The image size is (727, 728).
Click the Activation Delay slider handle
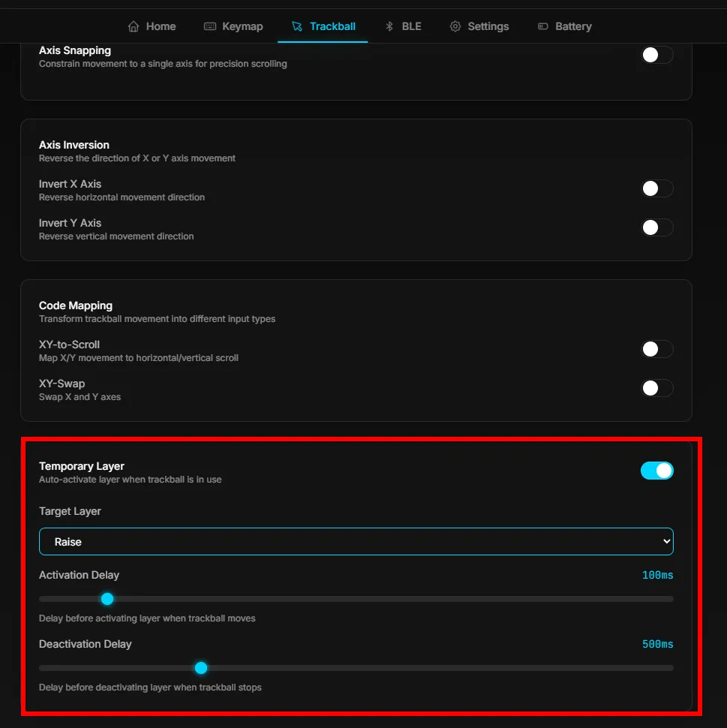pyautogui.click(x=107, y=599)
